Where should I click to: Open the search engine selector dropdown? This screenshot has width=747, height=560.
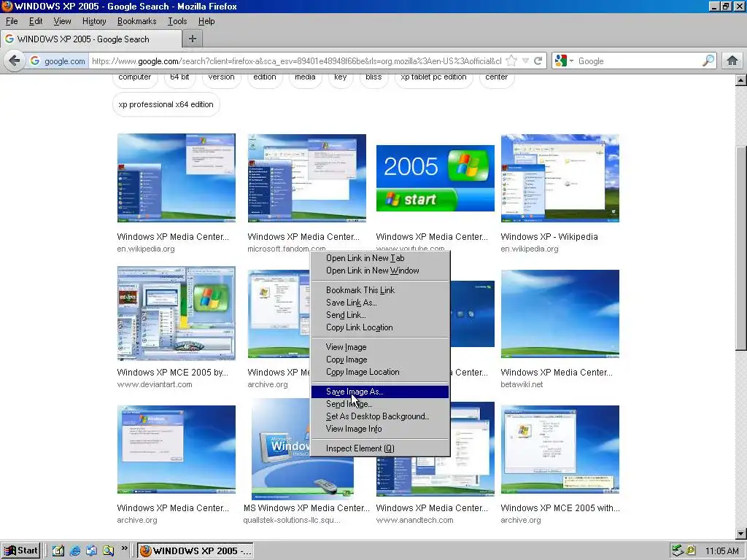point(564,61)
